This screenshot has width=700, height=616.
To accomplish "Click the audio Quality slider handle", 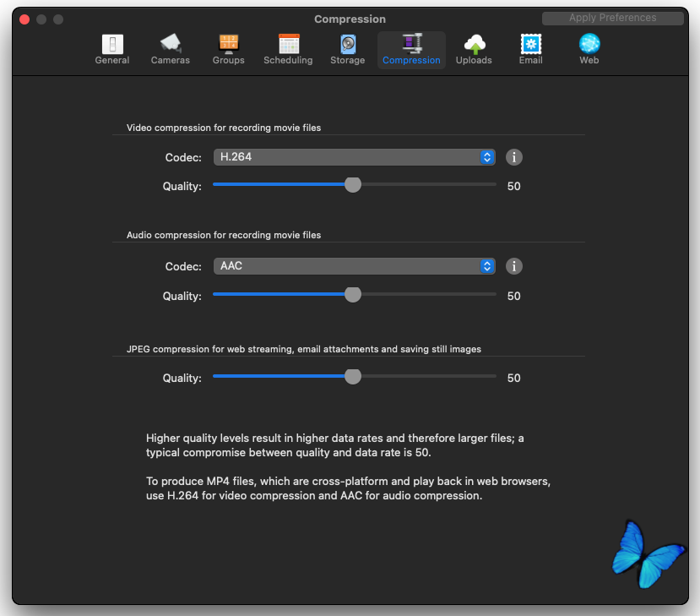I will tap(353, 294).
